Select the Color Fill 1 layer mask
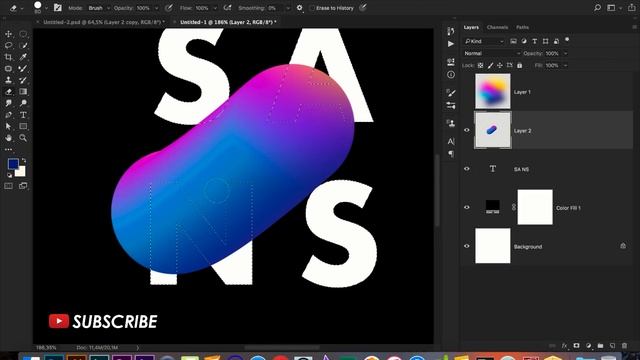Image resolution: width=640 pixels, height=360 pixels. click(535, 207)
